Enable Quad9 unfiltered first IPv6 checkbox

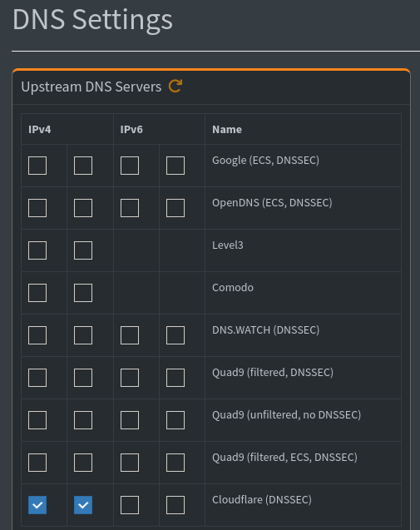click(x=130, y=420)
